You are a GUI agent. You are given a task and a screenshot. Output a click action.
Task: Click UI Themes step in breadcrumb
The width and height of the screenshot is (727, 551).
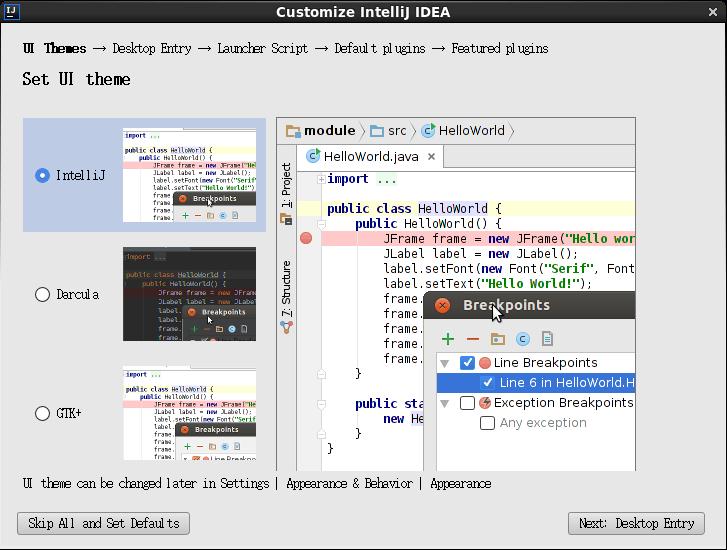[x=54, y=48]
